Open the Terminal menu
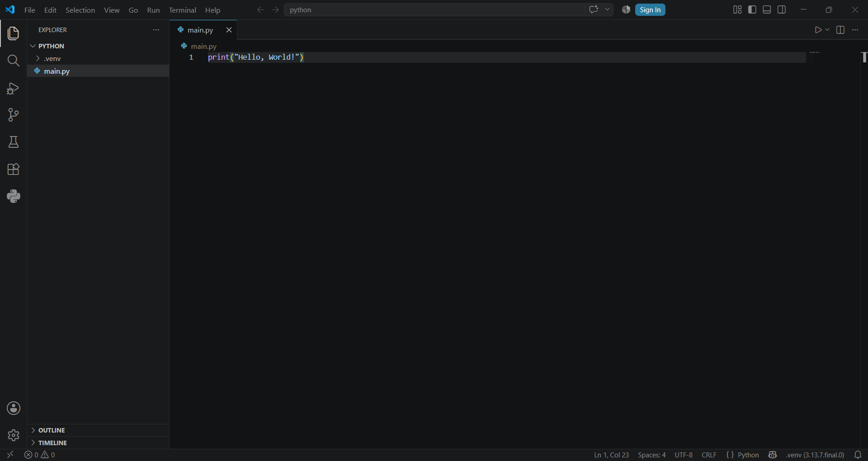 point(182,10)
